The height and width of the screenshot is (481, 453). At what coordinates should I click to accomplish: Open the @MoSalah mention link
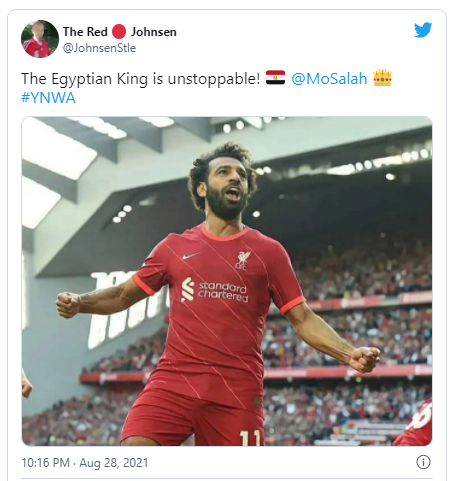329,79
